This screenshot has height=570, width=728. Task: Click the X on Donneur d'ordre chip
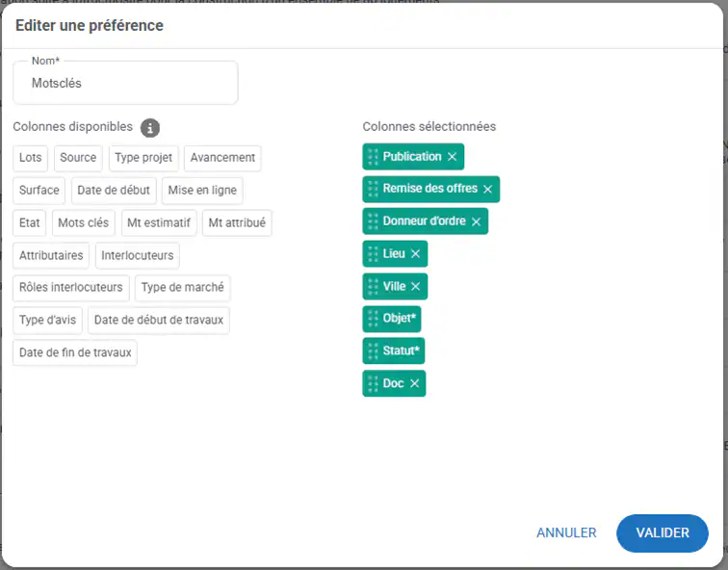coord(476,221)
